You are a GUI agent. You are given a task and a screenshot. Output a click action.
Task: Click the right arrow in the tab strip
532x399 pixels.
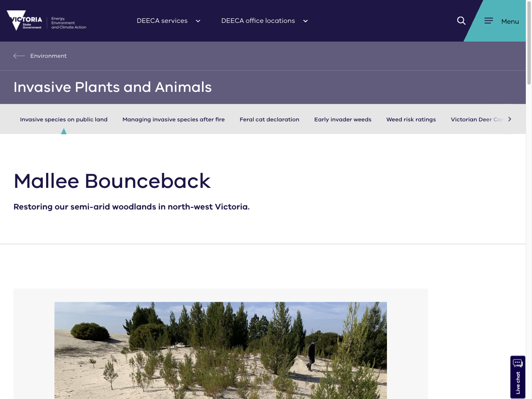[510, 119]
